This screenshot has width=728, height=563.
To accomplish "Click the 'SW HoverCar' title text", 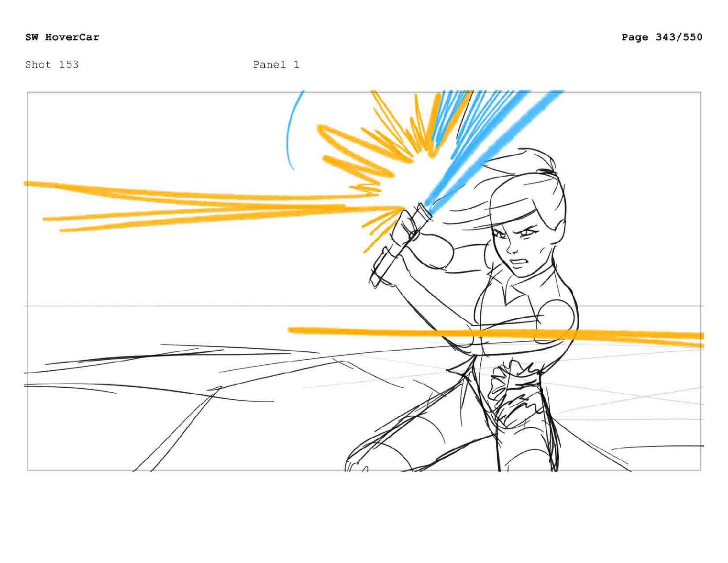I will point(62,37).
